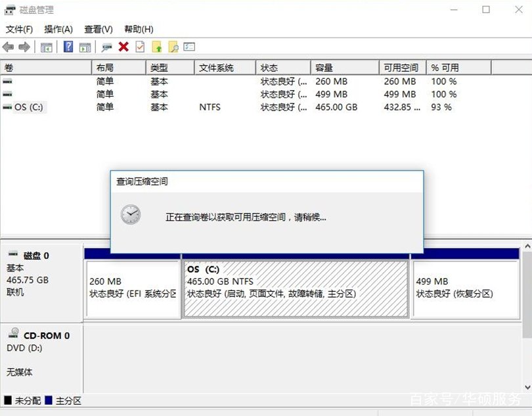The image size is (532, 416).
Task: Open the 文件(F) menu
Action: coord(19,29)
